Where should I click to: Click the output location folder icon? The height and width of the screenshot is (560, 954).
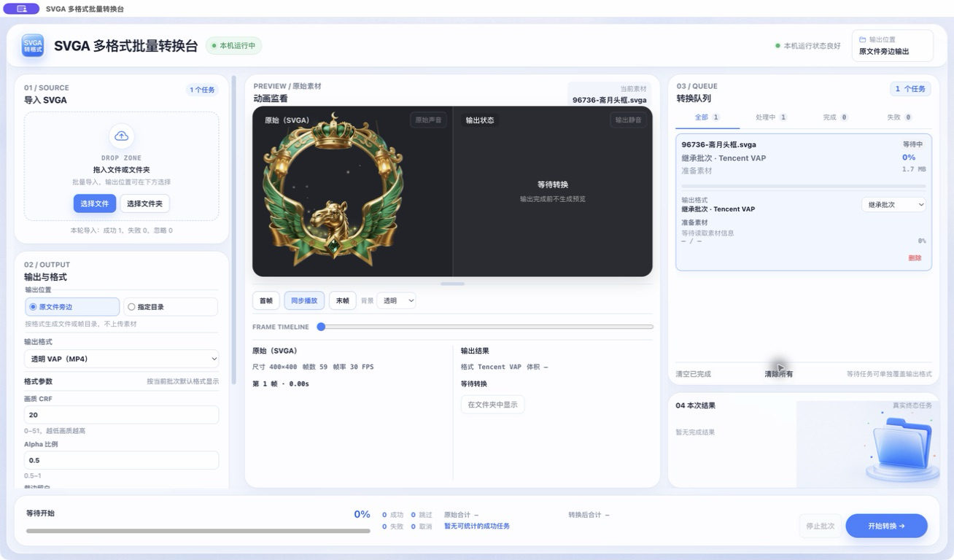(x=863, y=39)
